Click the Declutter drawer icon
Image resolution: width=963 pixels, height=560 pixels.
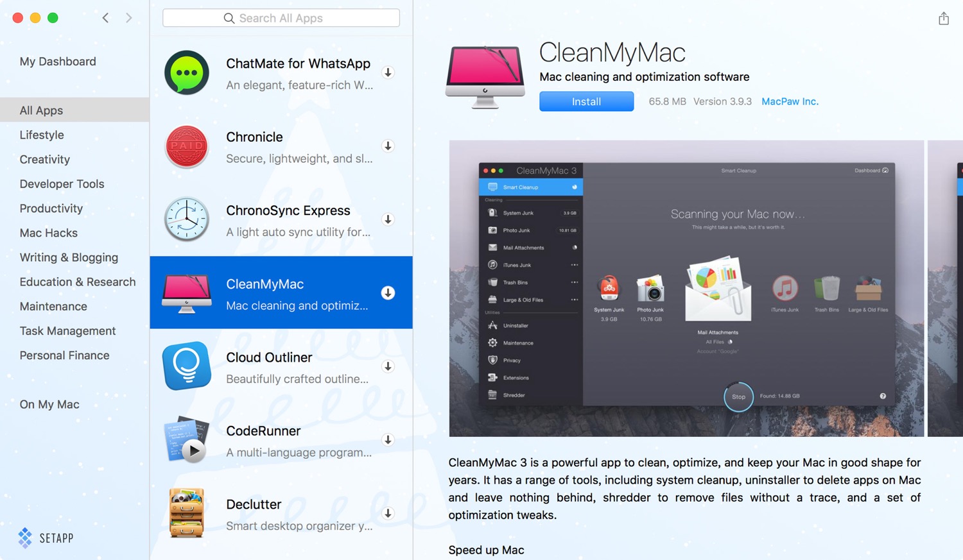(187, 513)
